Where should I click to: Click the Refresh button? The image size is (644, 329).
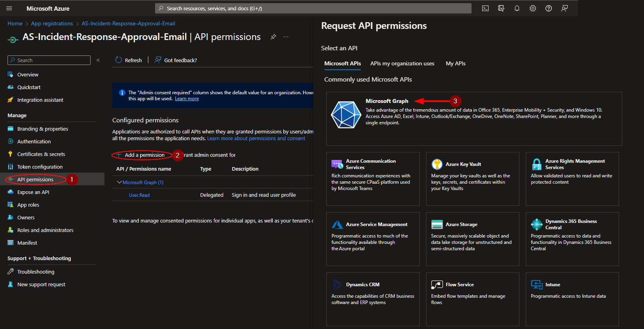click(129, 60)
